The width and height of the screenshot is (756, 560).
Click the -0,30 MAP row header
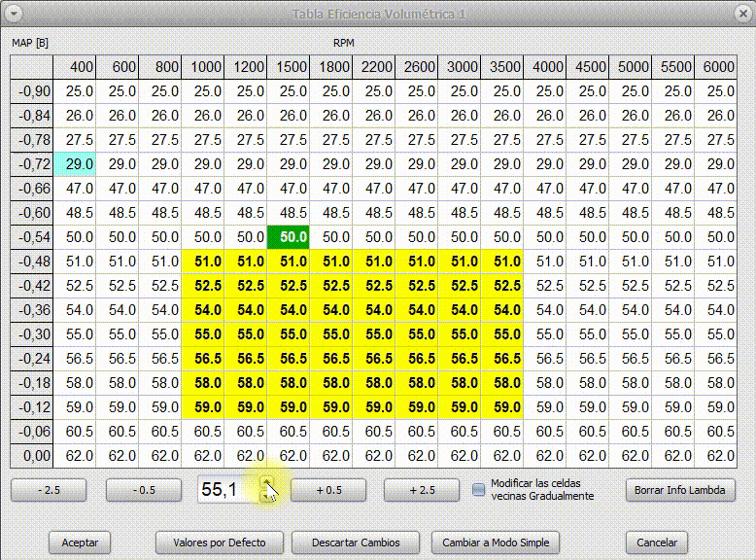click(32, 333)
